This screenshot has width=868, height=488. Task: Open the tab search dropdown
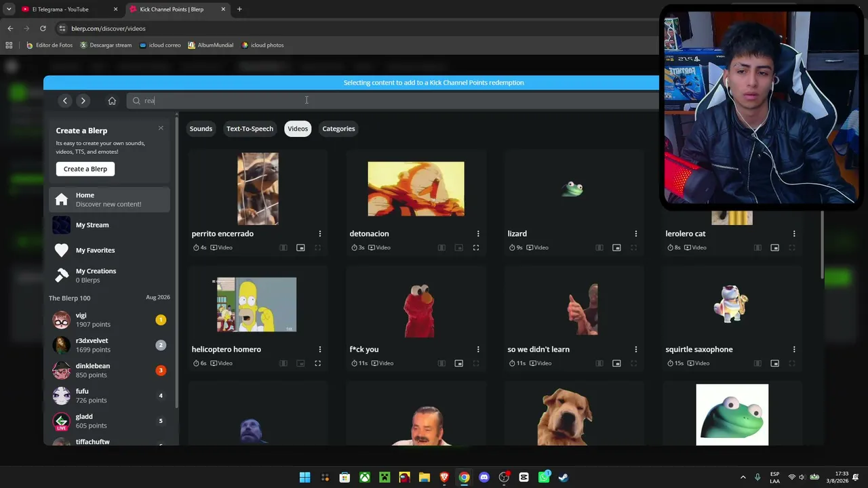click(9, 9)
